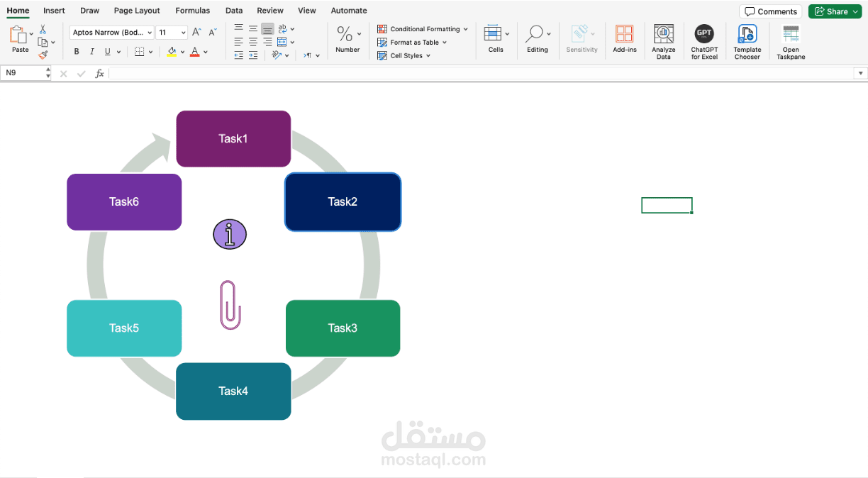Screen dimensions: 868x478
Task: Click the Wrap Text icon
Action: coord(283,29)
